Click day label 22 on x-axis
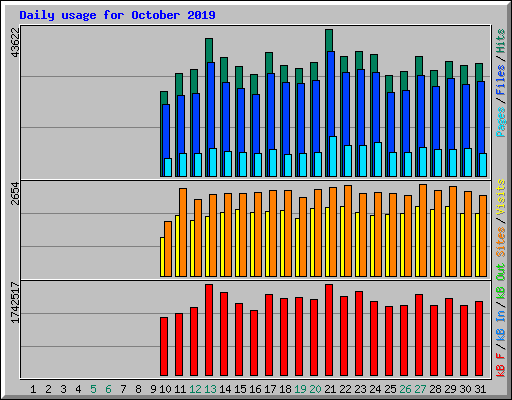This screenshot has height=400, width=512. coord(345,389)
